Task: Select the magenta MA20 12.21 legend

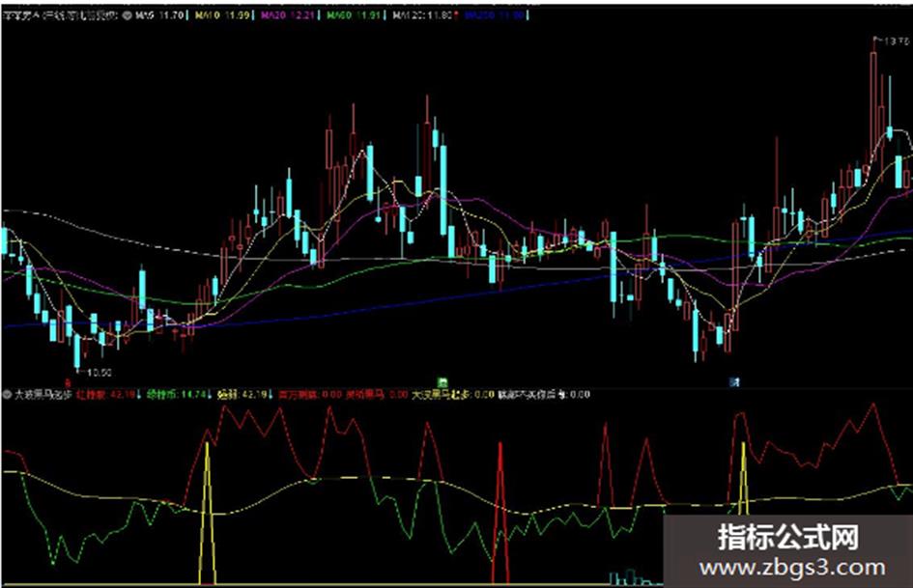Action: click(x=288, y=15)
